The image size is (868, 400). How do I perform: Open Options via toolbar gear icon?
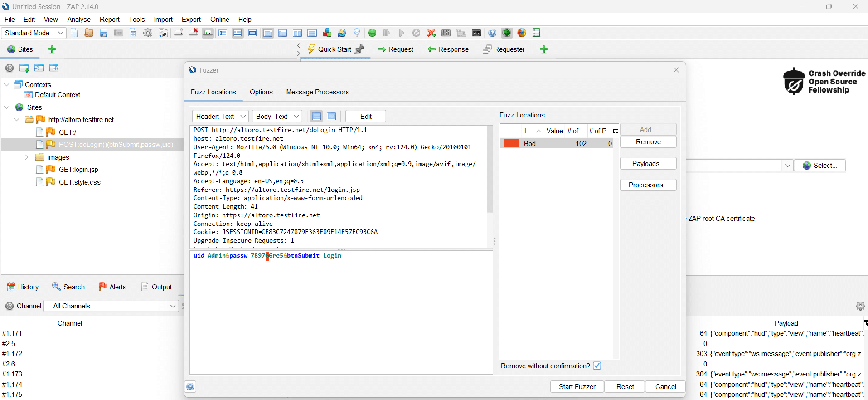tap(148, 33)
